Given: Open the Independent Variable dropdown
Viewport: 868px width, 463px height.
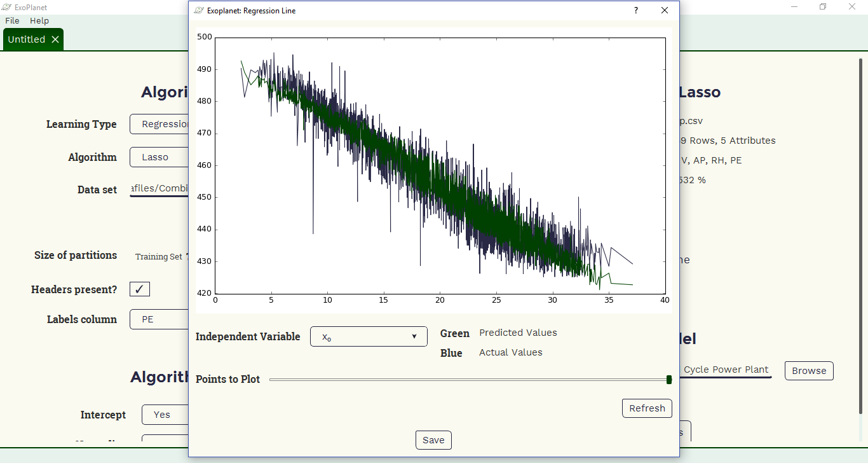Looking at the screenshot, I should click(x=369, y=336).
